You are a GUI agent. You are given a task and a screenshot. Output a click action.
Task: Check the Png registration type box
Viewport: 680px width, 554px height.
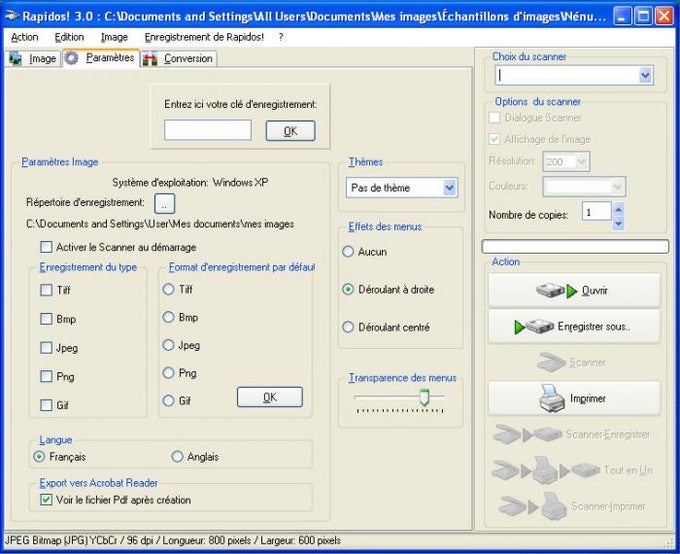coord(46,376)
